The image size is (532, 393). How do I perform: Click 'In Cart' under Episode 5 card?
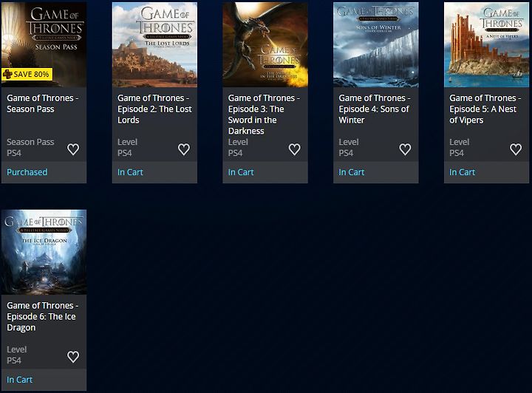click(462, 172)
